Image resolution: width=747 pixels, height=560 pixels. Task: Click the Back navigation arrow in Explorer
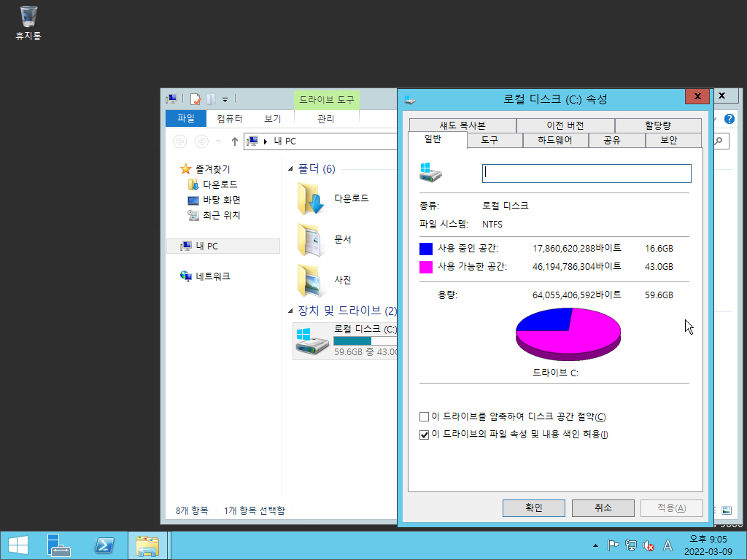180,141
